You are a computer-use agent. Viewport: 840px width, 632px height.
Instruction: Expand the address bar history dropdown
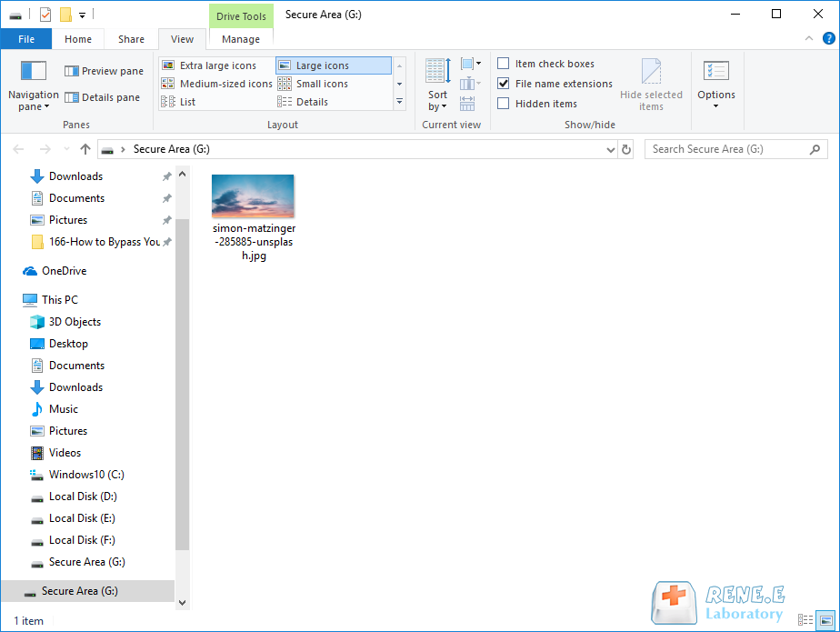pos(610,149)
